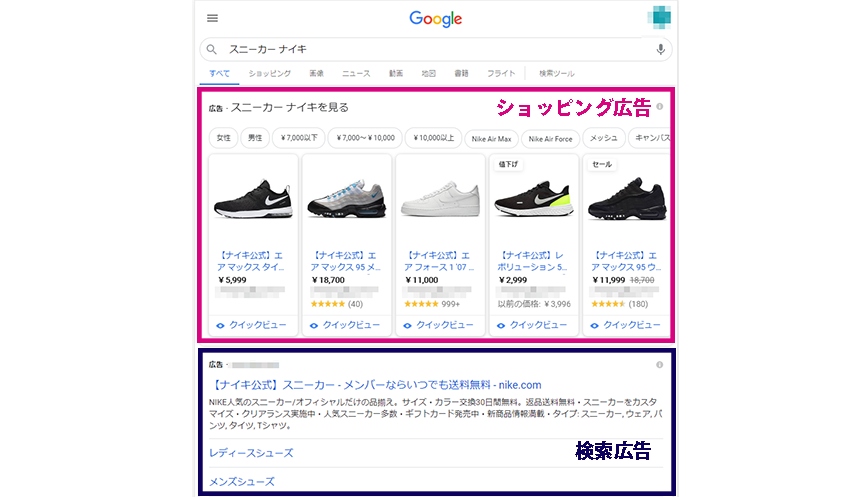Click the Revolution 5 ¥2,999 shoe image

pos(534,199)
